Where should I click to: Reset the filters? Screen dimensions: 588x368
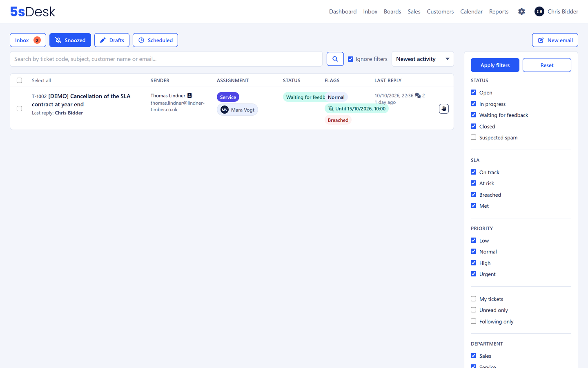point(547,65)
